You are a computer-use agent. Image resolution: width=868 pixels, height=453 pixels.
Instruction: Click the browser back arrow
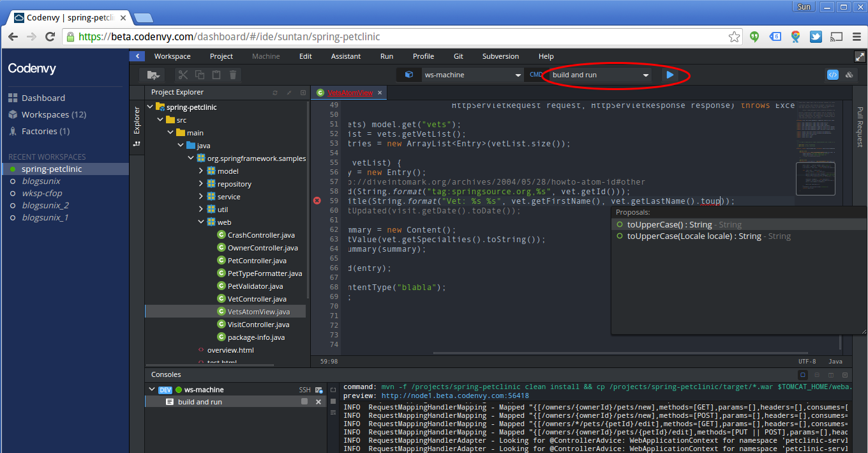(13, 36)
